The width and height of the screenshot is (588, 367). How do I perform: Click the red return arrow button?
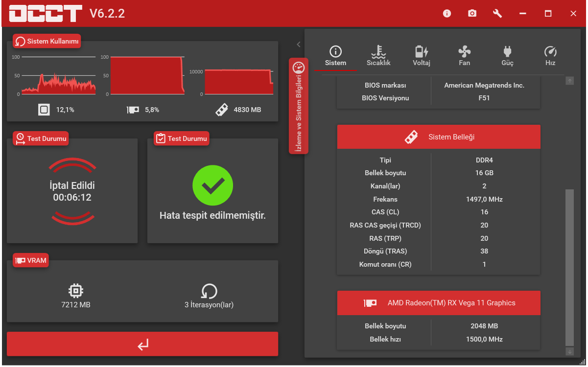pyautogui.click(x=142, y=344)
